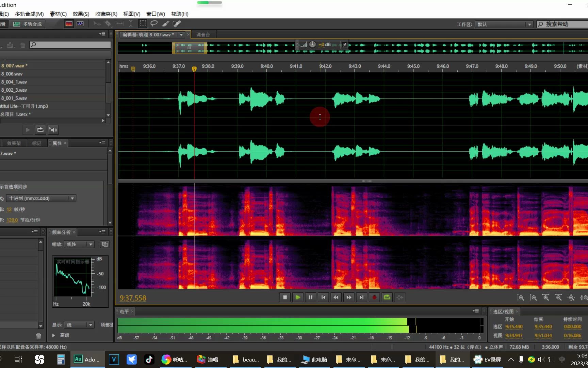The image size is (588, 368).
Task: Show spectral pitch display icon
Action: (x=80, y=24)
